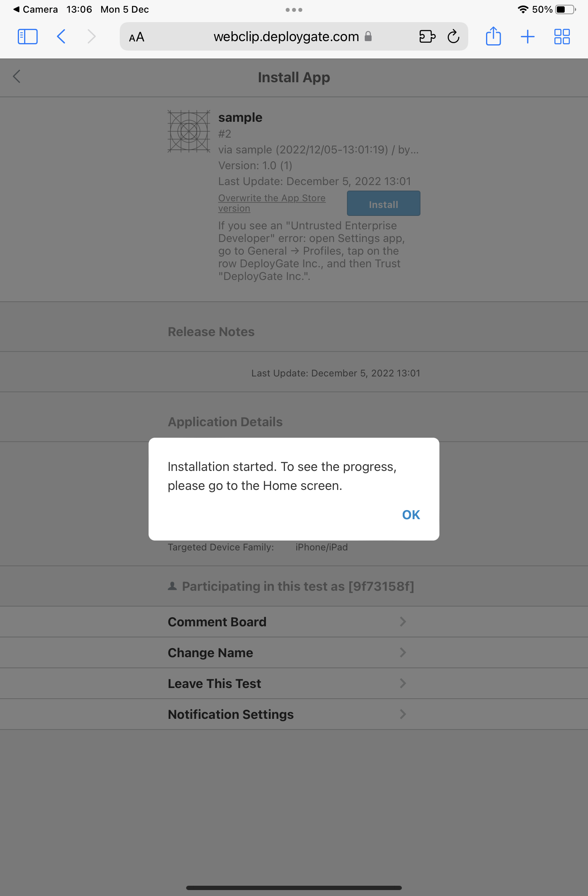
Task: Tap the back chevron on Install App header
Action: coord(17,77)
